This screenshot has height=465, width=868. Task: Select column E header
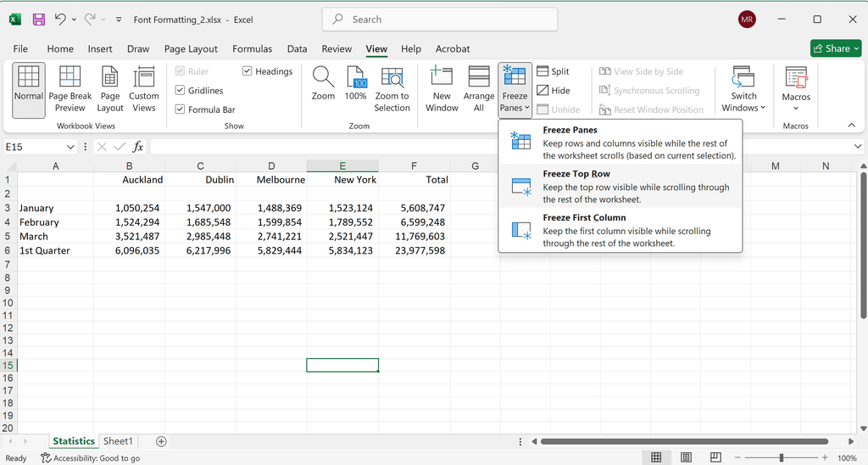(x=342, y=165)
